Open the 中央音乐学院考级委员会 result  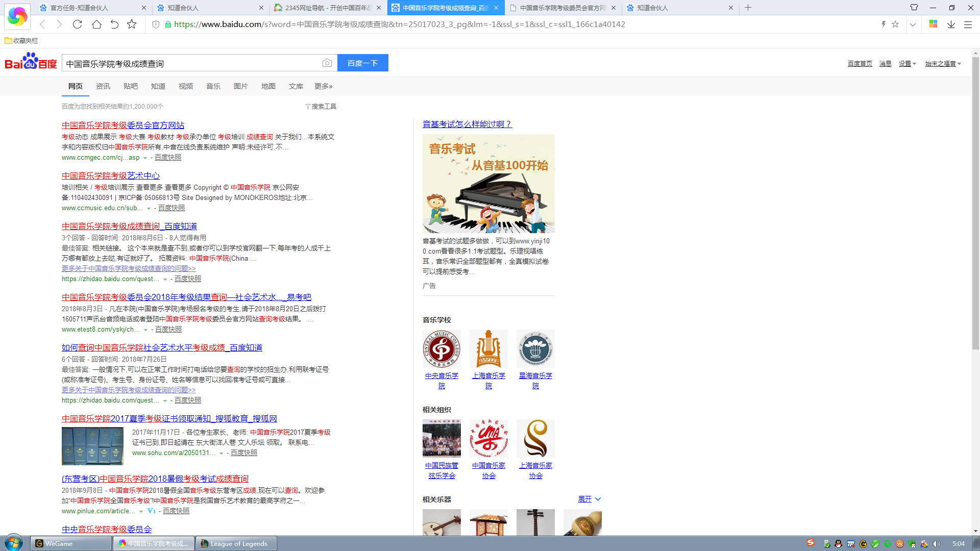click(x=107, y=529)
